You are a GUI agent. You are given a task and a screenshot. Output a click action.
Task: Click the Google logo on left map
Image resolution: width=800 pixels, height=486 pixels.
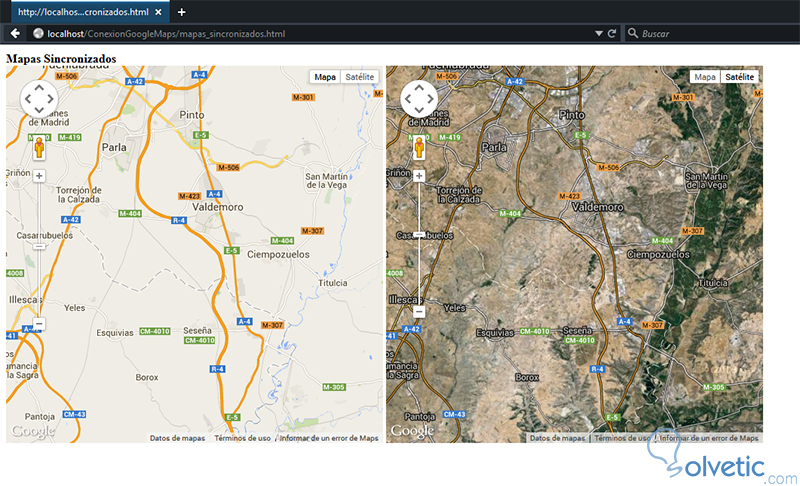click(33, 431)
